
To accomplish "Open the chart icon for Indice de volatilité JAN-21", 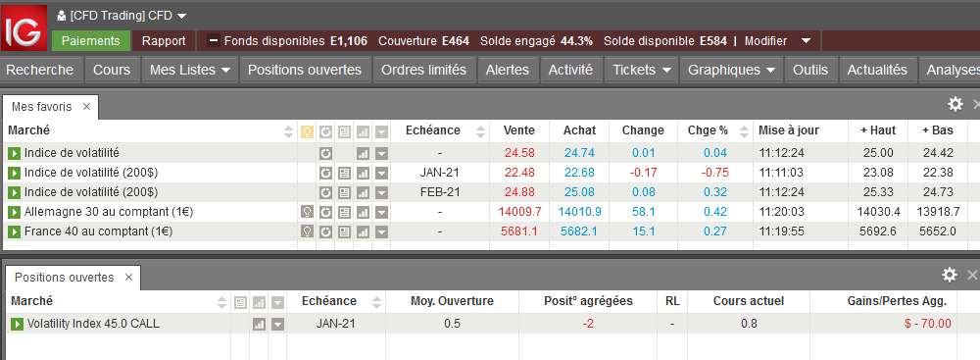I will click(x=363, y=173).
